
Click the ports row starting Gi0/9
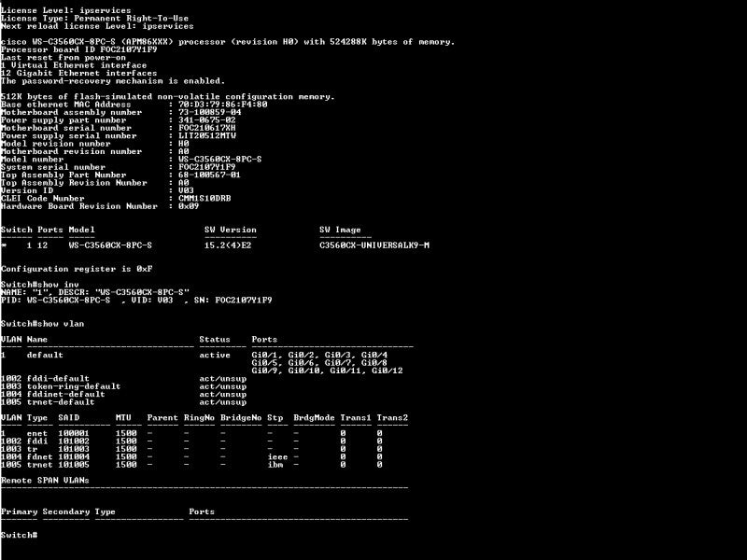[x=328, y=371]
